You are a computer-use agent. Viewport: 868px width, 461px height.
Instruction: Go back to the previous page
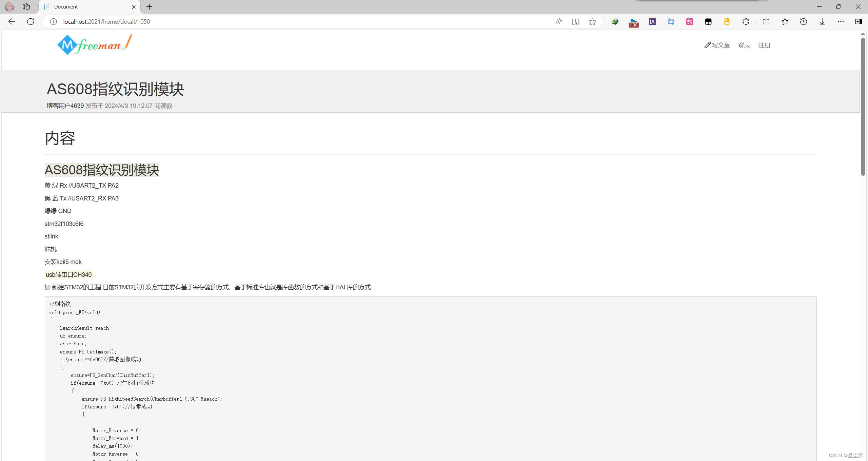click(12, 22)
